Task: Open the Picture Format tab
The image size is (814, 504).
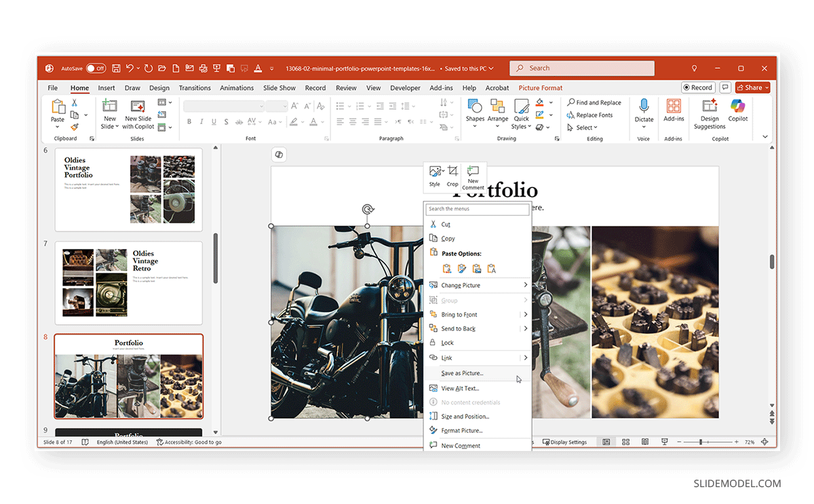Action: [x=540, y=88]
